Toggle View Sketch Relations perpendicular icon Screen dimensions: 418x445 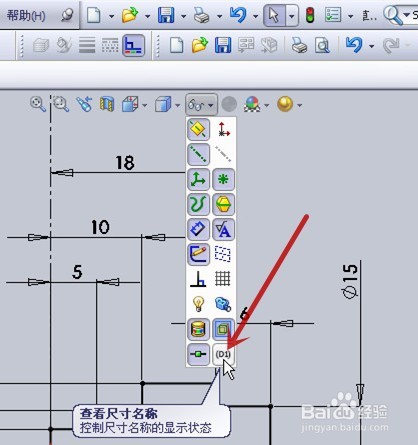pos(199,279)
